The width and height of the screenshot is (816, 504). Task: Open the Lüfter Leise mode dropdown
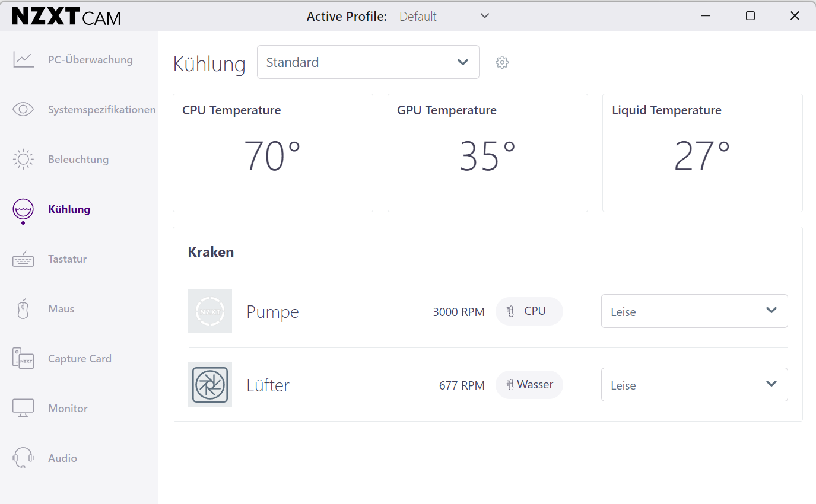[694, 384]
